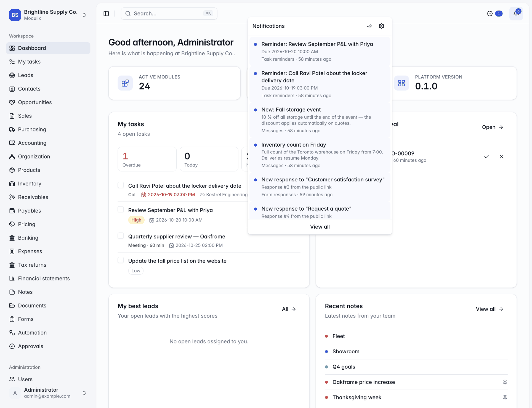
Task: Open the bell notifications icon
Action: (x=516, y=14)
